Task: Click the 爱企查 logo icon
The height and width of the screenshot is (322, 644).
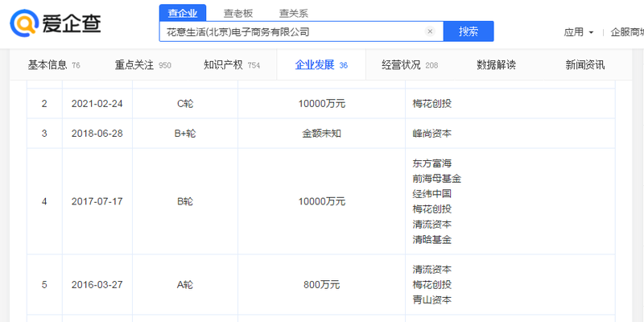Action: (x=26, y=26)
